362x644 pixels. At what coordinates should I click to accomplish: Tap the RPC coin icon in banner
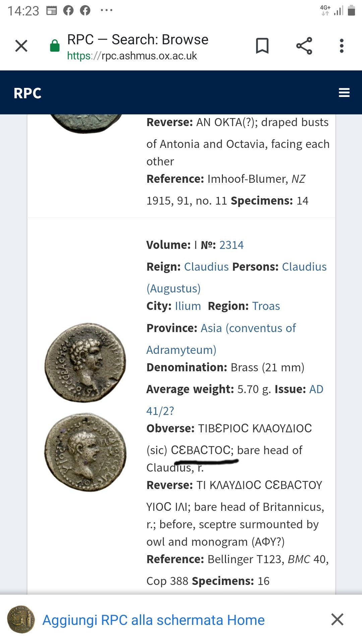click(21, 620)
